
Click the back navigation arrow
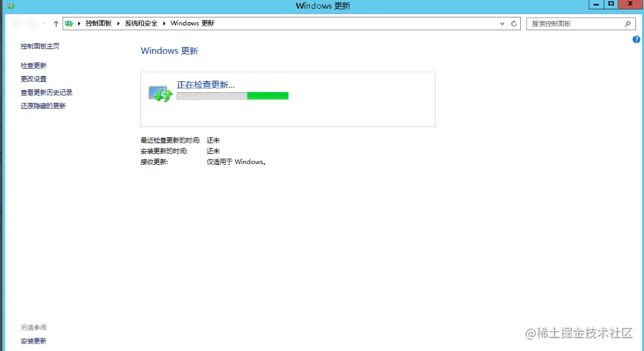click(x=15, y=24)
